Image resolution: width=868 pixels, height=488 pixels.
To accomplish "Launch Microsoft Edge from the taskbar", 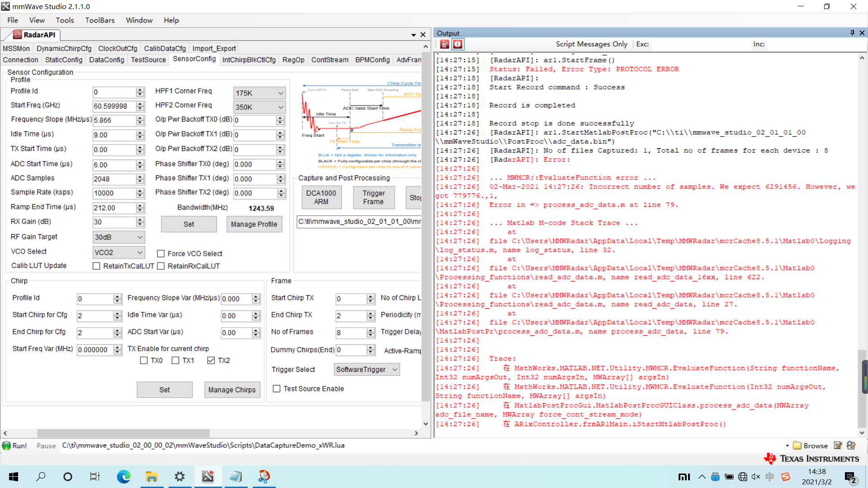I will 123,477.
